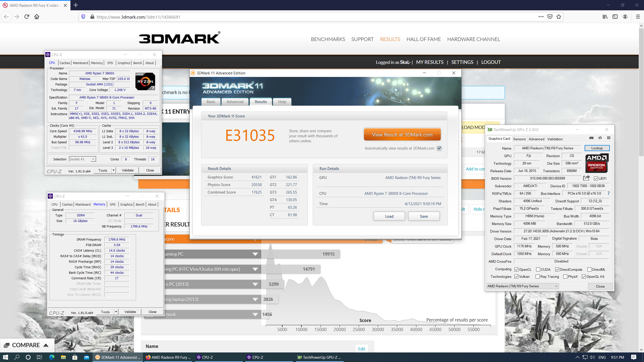644x362 pixels.
Task: Open Windows taskbar search icon
Action: pos(17,357)
